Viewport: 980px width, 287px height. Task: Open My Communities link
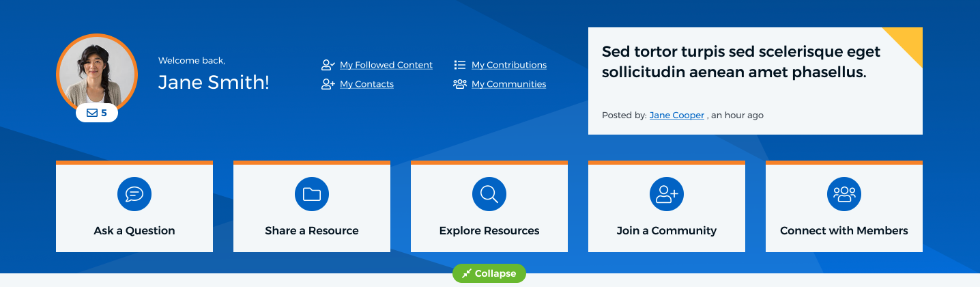coord(509,85)
